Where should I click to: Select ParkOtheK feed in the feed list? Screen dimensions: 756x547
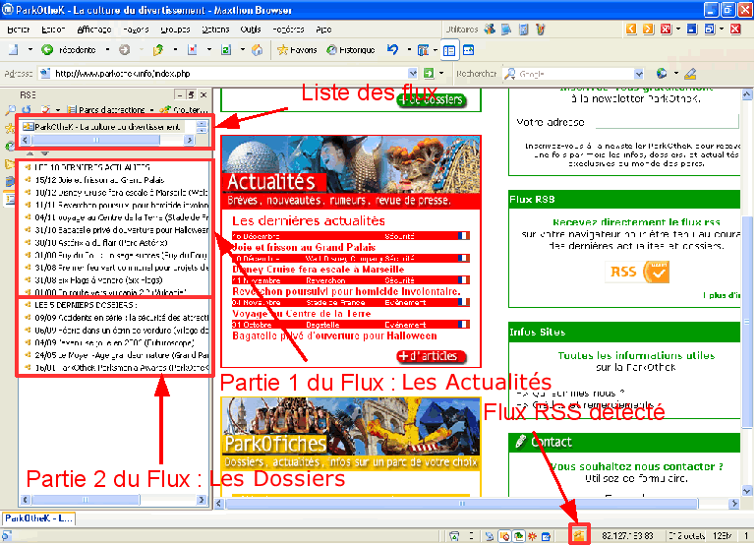coord(102,127)
